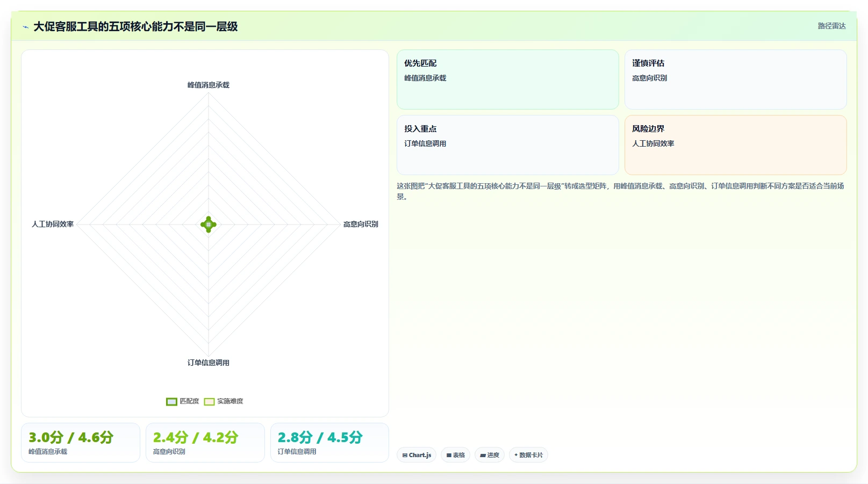Click the 订单信息调用 radar axis label
This screenshot has width=868, height=484.
click(209, 363)
